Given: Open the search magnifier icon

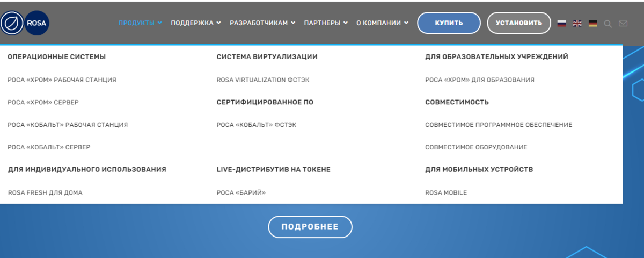Looking at the screenshot, I should [x=608, y=23].
